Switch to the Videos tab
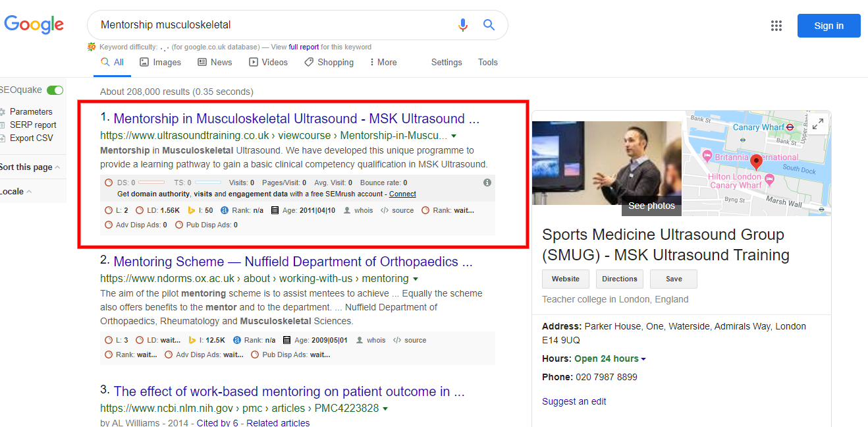This screenshot has height=427, width=868. point(268,62)
